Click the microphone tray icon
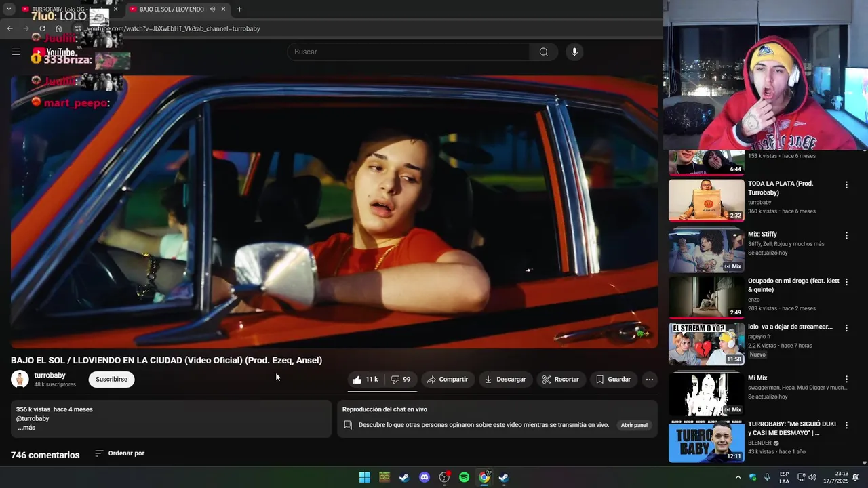The width and height of the screenshot is (868, 488). point(767,477)
